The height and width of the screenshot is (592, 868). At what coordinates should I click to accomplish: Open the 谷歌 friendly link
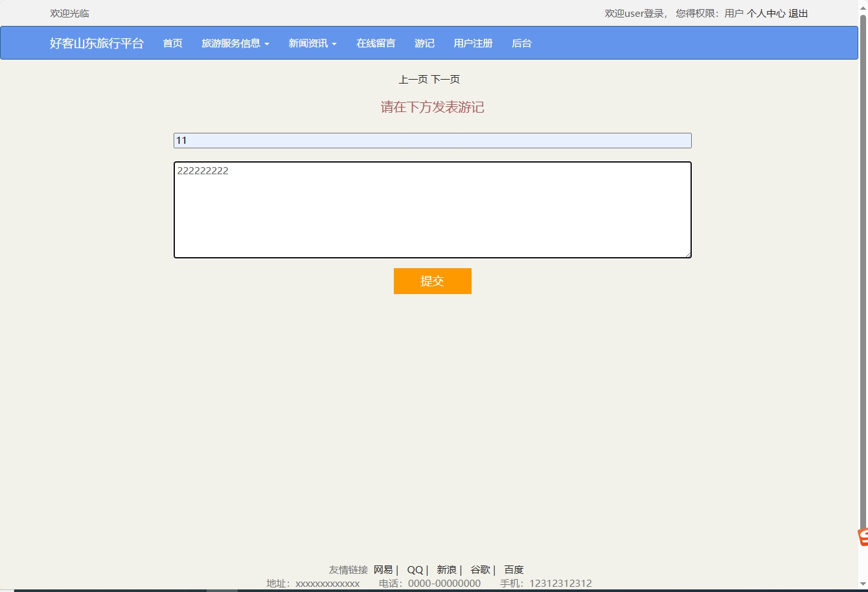tap(481, 570)
